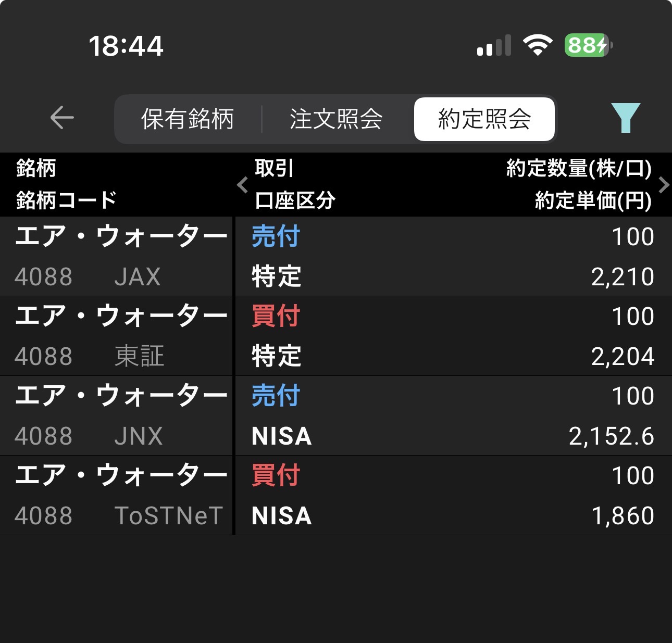Switch to 注文照会 tab
Viewport: 672px width, 643px height.
pyautogui.click(x=336, y=119)
